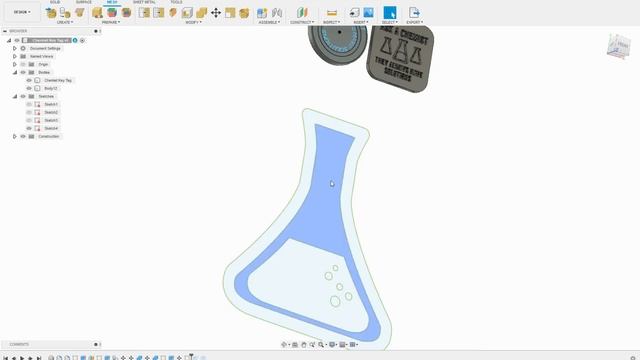Click the Look At navigation icon

coord(295,344)
